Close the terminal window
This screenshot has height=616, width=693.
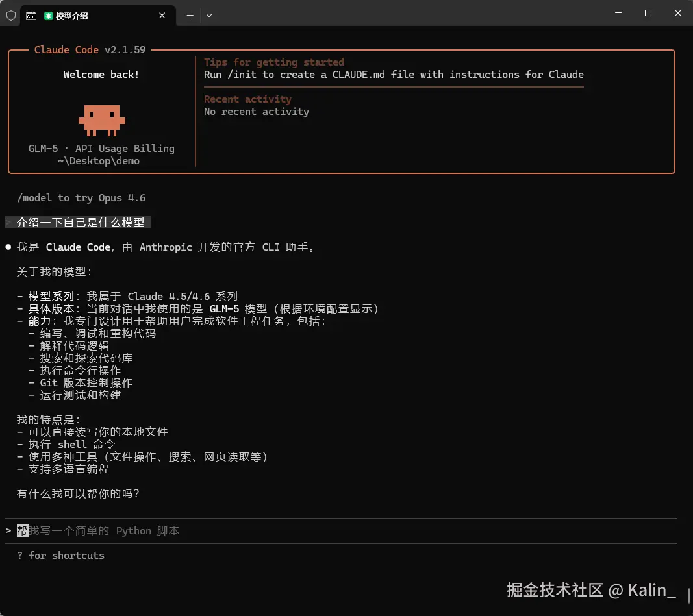point(677,13)
